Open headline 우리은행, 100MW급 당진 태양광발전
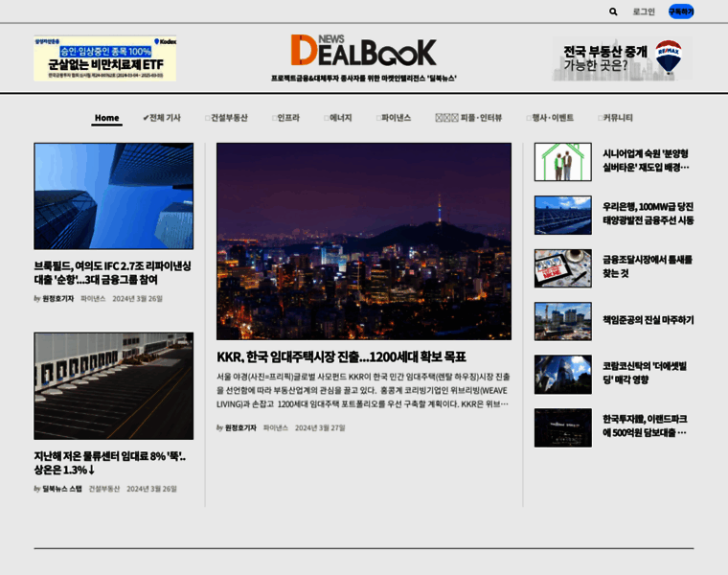The image size is (728, 575). [648, 213]
